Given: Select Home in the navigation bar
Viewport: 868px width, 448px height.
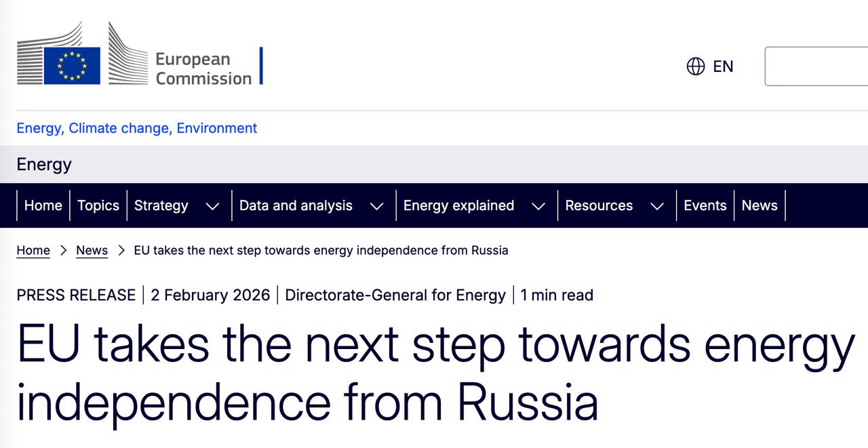Looking at the screenshot, I should (x=43, y=205).
